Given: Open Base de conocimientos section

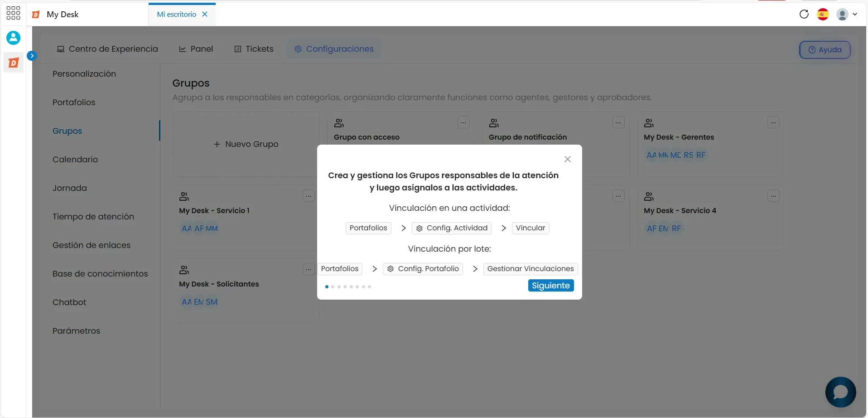Looking at the screenshot, I should [x=100, y=274].
